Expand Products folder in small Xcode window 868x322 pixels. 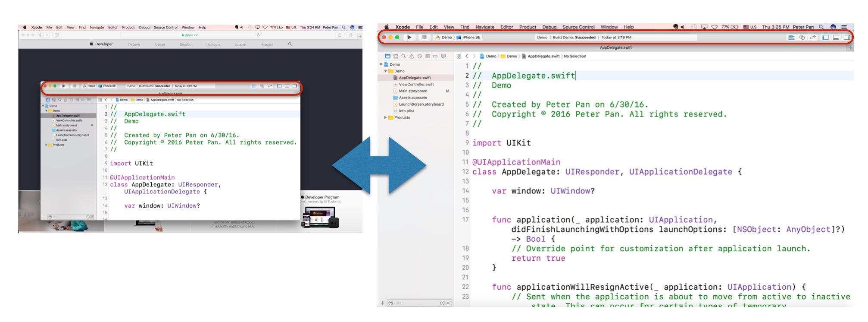pyautogui.click(x=46, y=145)
